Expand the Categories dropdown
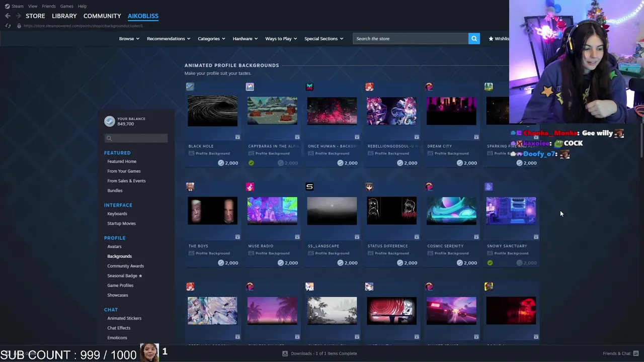Screen dimensions: 644x362 click(211, 39)
